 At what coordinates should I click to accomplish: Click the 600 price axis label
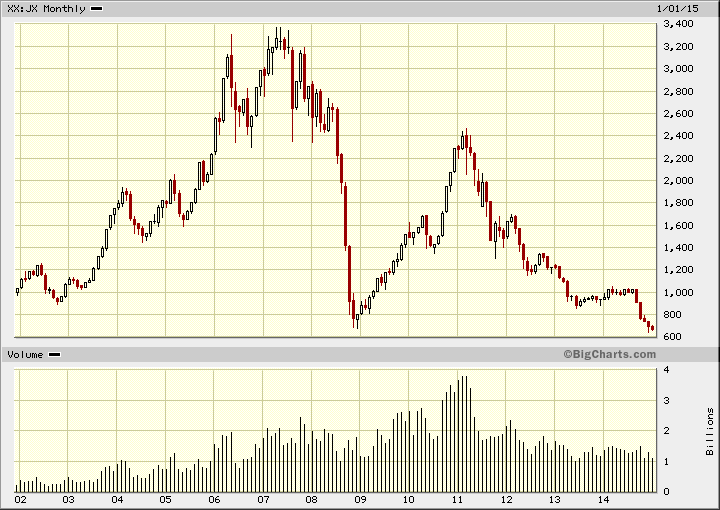coord(673,336)
